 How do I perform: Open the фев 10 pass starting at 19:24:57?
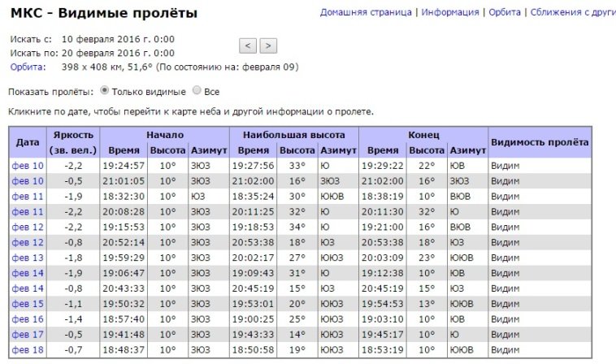point(28,166)
